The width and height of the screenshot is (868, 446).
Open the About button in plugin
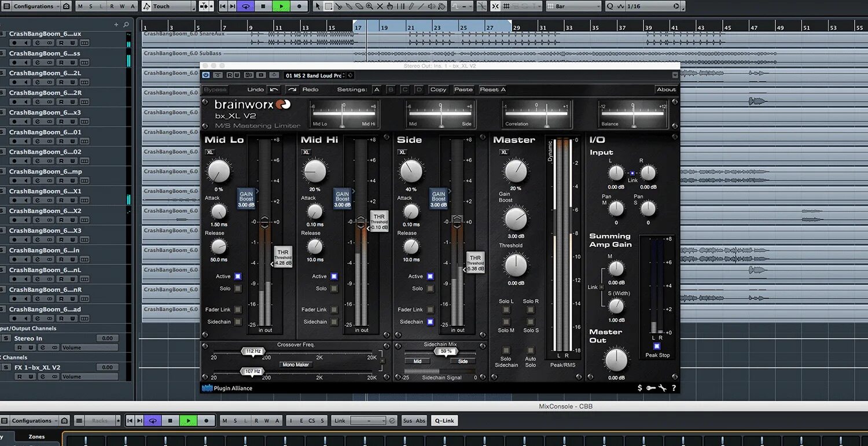pyautogui.click(x=666, y=90)
